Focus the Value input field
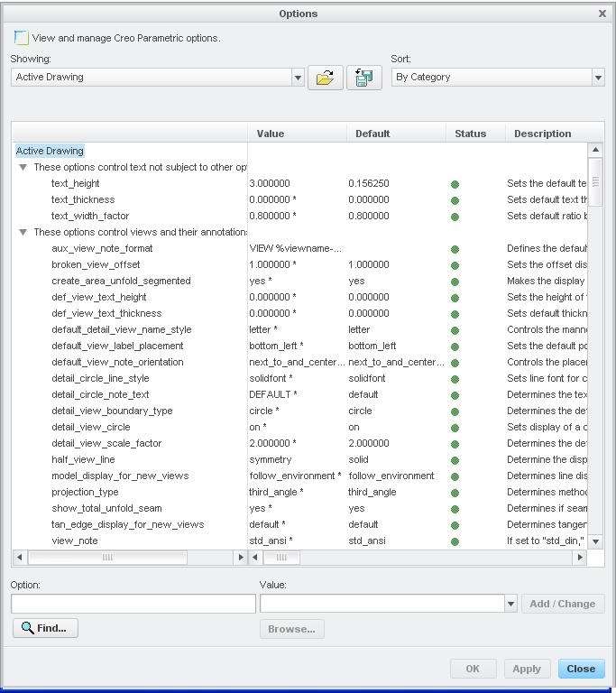The image size is (616, 693). point(382,604)
